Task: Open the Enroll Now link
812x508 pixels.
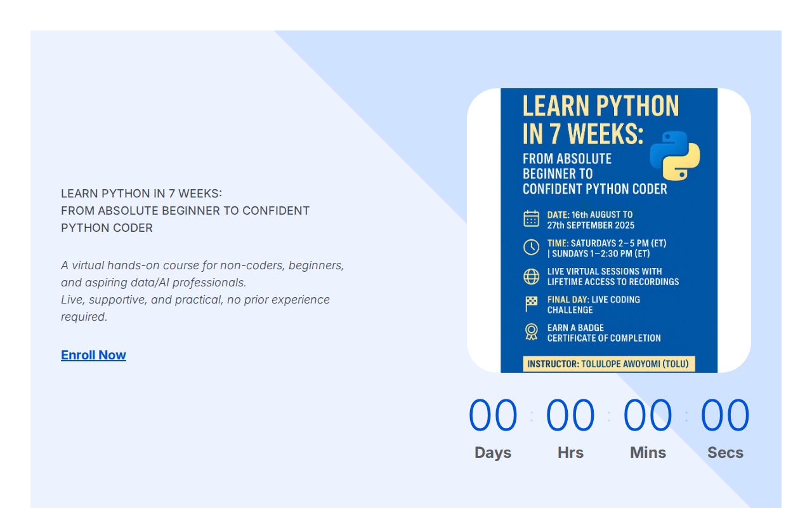Action: click(x=93, y=354)
